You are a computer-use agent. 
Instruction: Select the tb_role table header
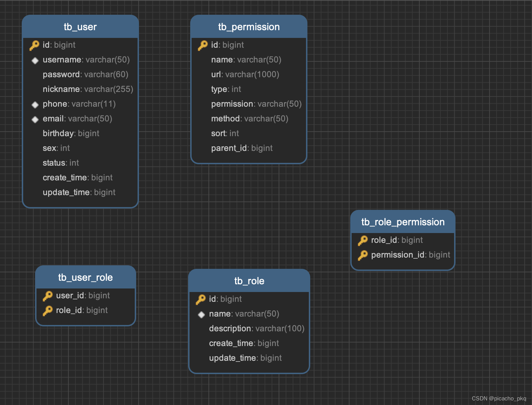[249, 281]
